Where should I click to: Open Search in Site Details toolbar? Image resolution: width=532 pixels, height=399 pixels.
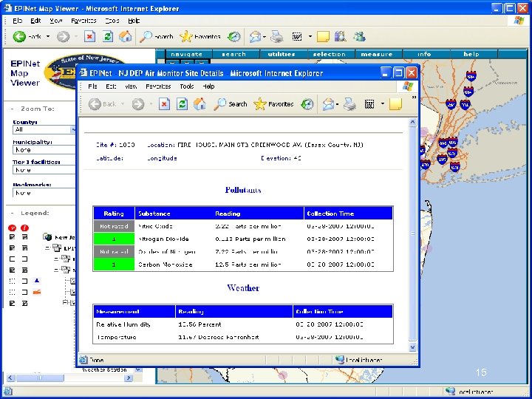click(x=231, y=104)
